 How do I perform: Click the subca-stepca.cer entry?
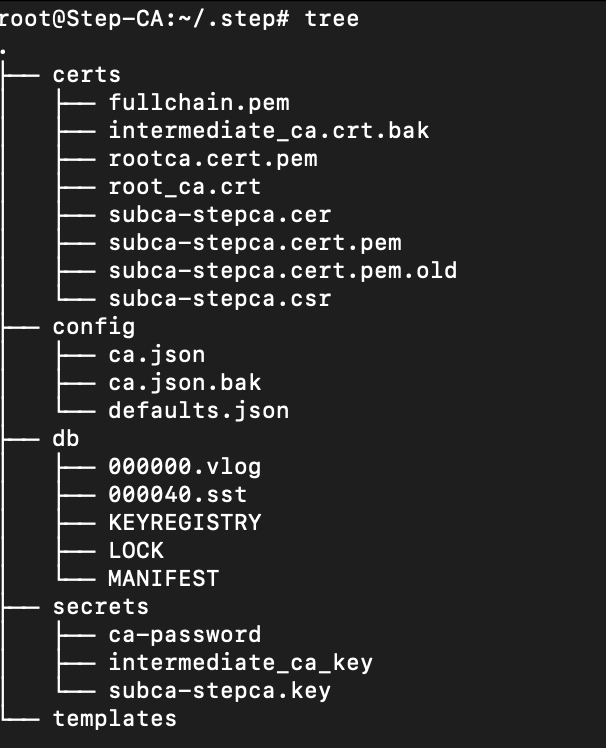[x=220, y=214]
